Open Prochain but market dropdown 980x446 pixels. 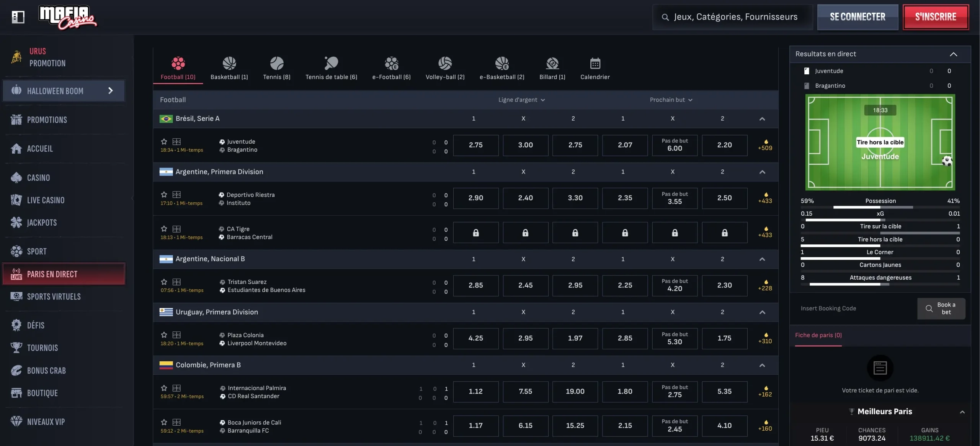pyautogui.click(x=671, y=100)
